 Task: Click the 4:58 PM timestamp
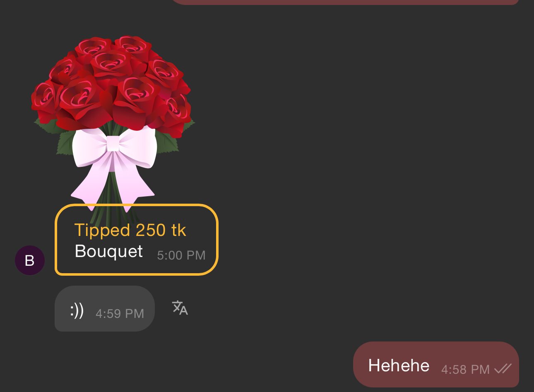tap(466, 369)
